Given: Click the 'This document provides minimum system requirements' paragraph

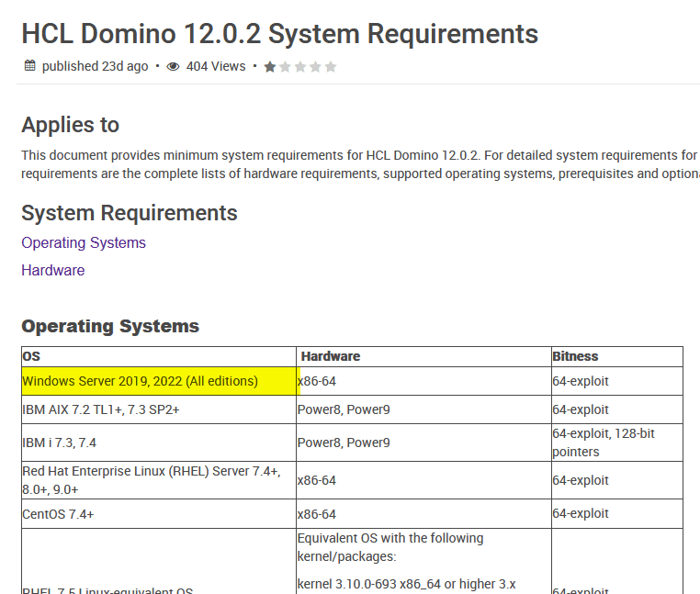Looking at the screenshot, I should [x=361, y=164].
